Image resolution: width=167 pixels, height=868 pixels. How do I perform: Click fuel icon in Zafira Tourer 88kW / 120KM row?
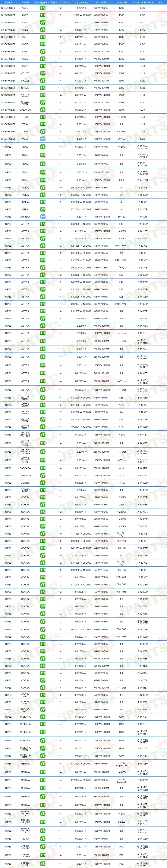43,855
